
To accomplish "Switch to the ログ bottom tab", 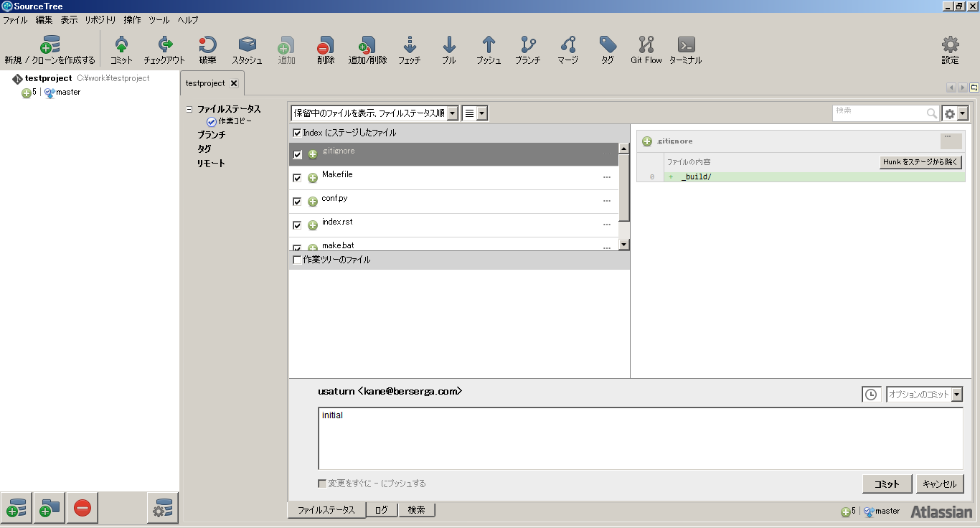I will pos(382,510).
